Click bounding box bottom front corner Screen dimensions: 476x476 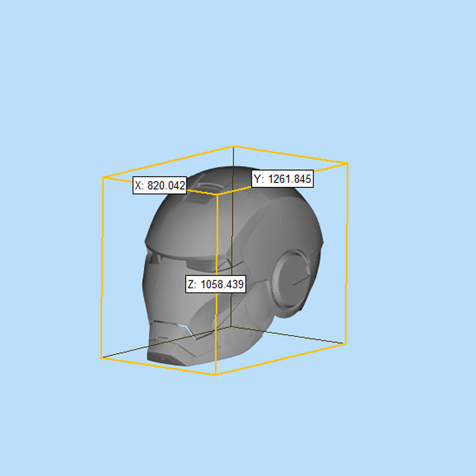(216, 374)
